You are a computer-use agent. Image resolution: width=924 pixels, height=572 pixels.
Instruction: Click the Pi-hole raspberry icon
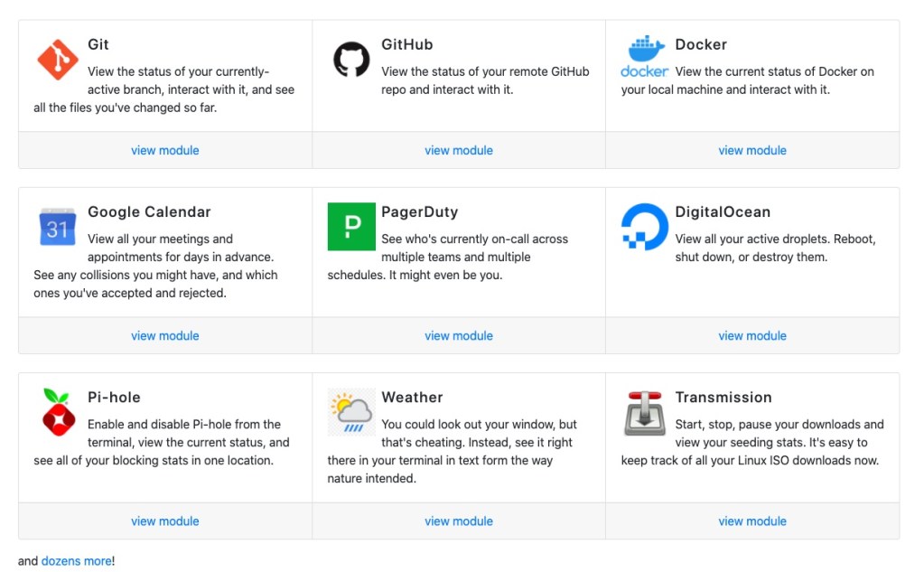(x=58, y=412)
